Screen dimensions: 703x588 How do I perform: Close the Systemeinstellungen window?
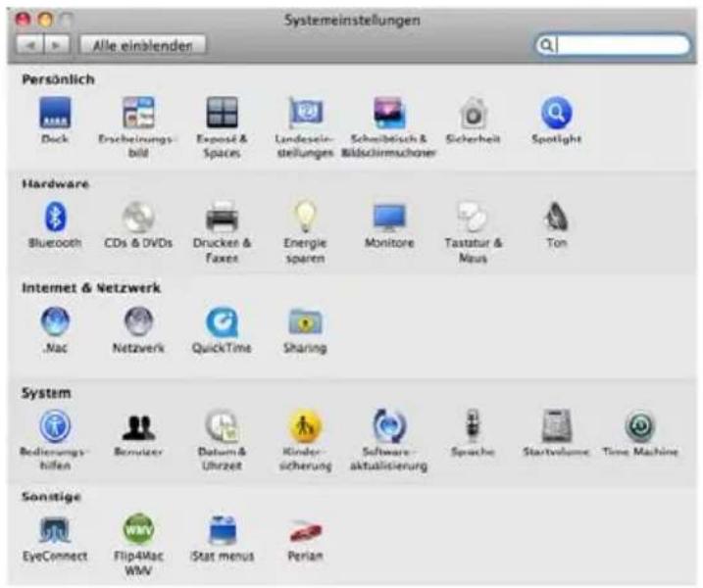tap(23, 20)
